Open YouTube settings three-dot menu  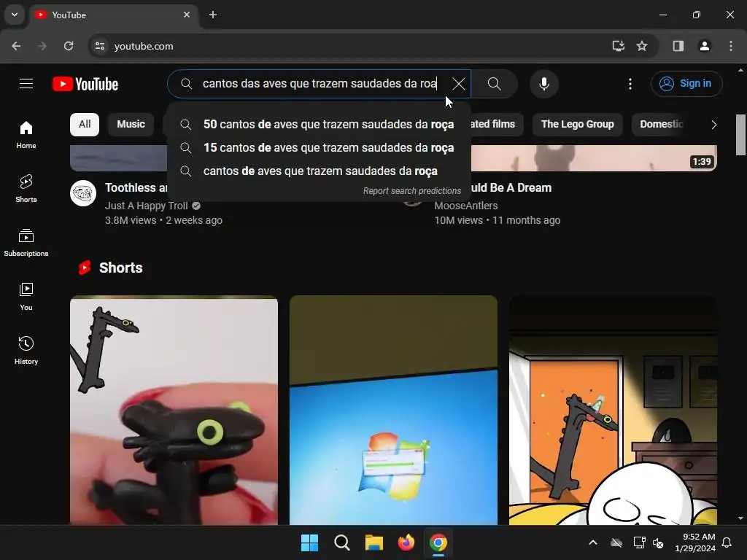tap(630, 84)
